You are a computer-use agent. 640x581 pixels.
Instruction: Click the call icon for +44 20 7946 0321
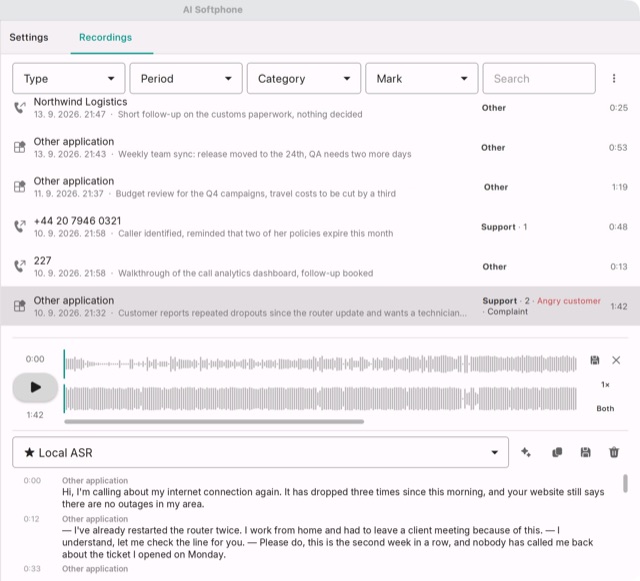(20, 227)
